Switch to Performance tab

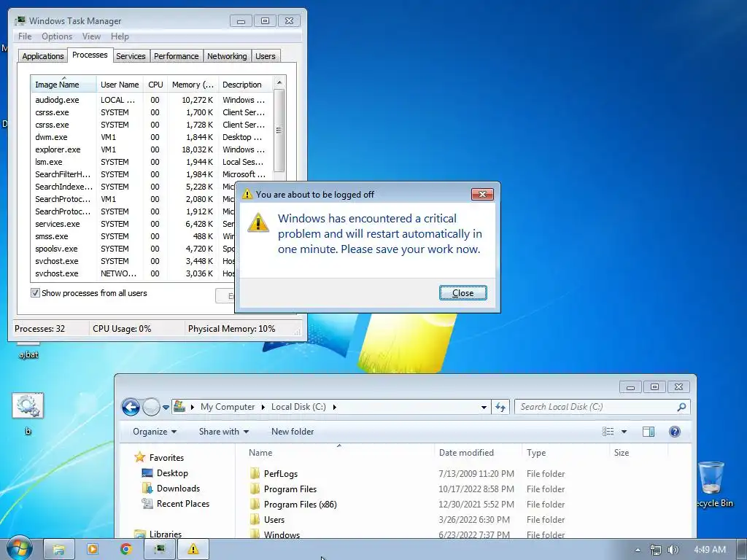177,56
